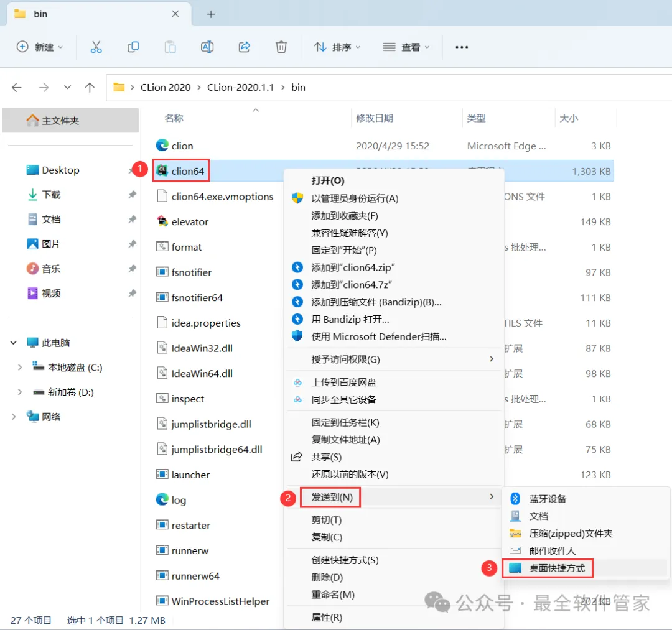Open the 查看 (View) dropdown
Image resolution: width=672 pixels, height=630 pixels.
[406, 47]
